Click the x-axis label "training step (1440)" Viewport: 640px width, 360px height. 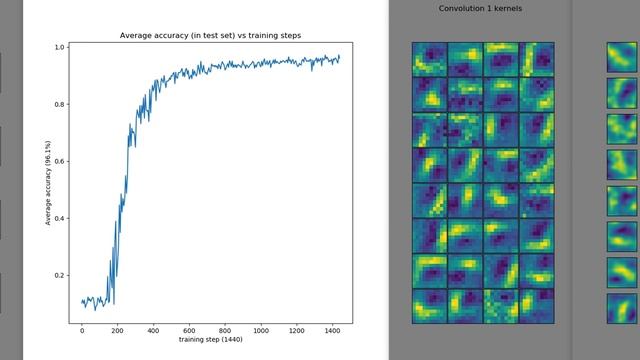(211, 339)
